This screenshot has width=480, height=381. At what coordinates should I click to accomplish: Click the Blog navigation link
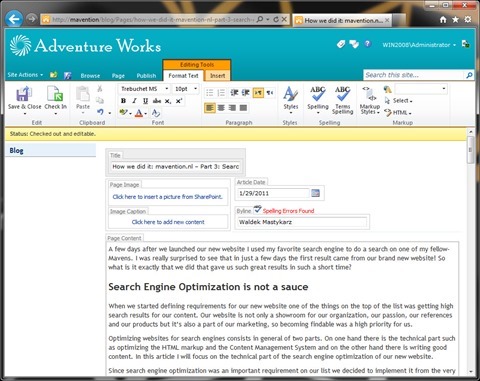16,150
